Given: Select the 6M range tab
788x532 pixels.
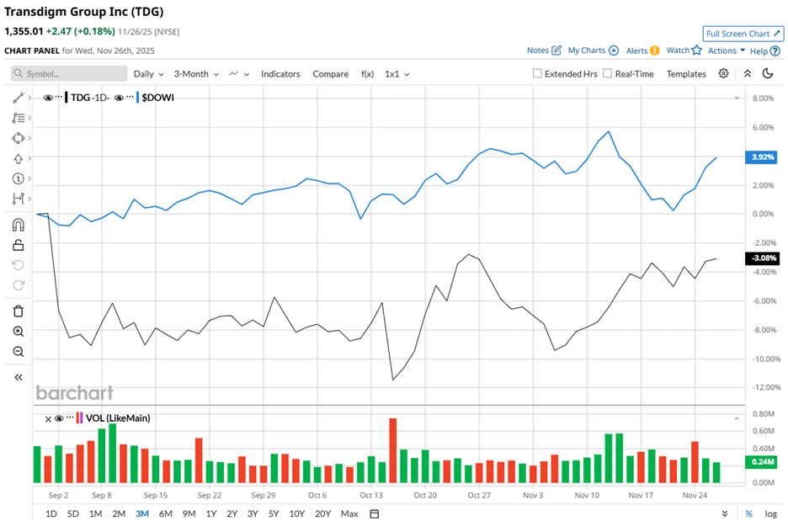Looking at the screenshot, I should pyautogui.click(x=165, y=513).
